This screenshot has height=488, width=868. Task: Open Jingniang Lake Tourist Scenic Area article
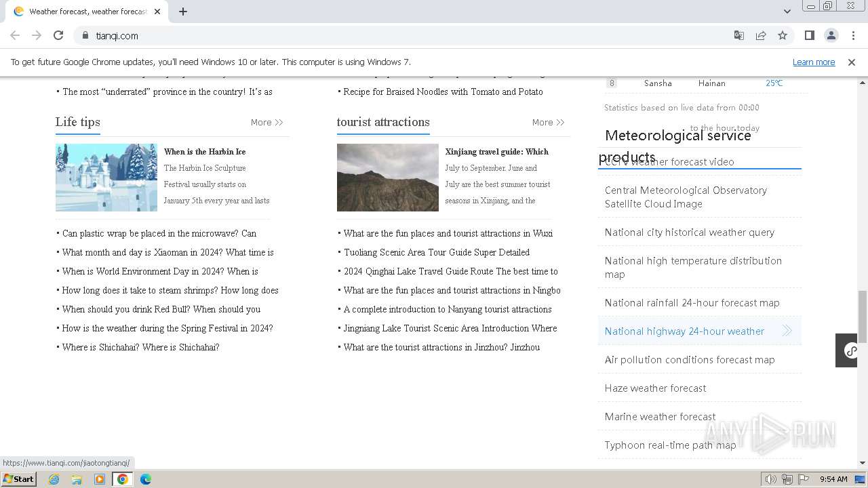click(x=450, y=328)
